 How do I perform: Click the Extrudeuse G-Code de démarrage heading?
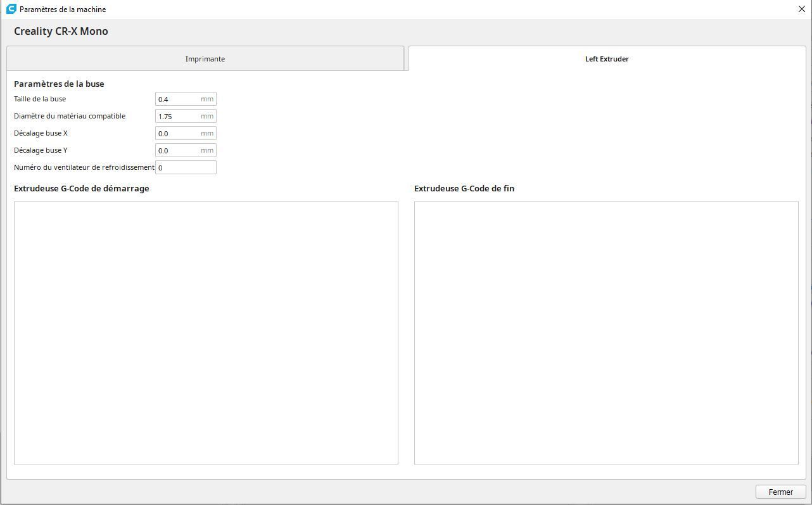pos(82,188)
